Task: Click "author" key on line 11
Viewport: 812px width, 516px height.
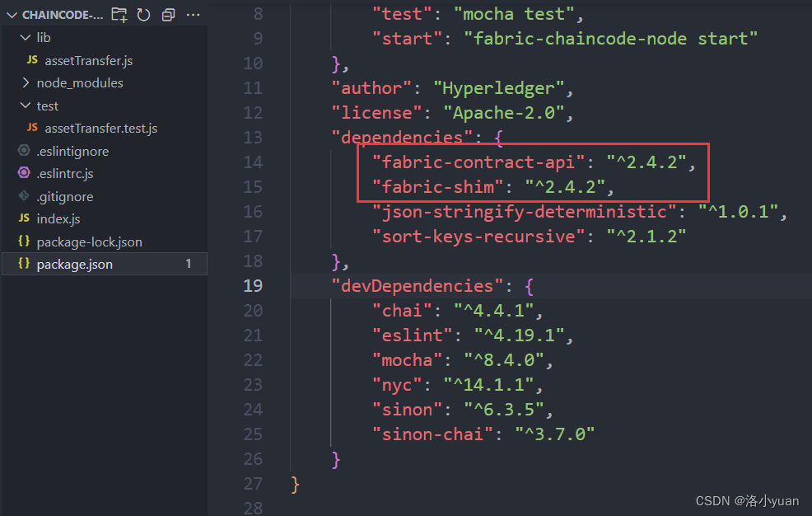Action: click(x=371, y=88)
